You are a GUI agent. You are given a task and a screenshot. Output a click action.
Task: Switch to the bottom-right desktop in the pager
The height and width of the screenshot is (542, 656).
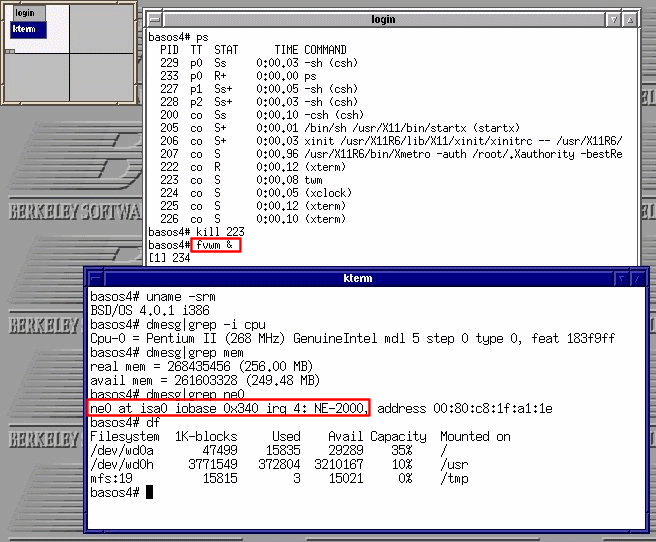pyautogui.click(x=102, y=77)
